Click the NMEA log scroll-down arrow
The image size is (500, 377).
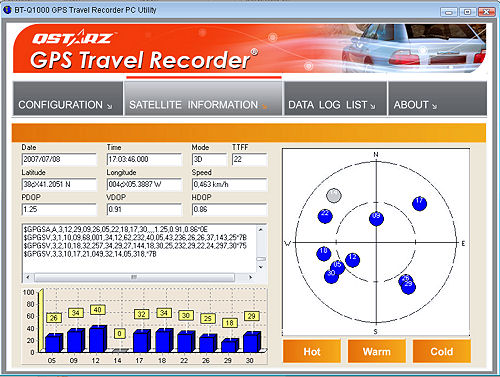pyautogui.click(x=261, y=267)
